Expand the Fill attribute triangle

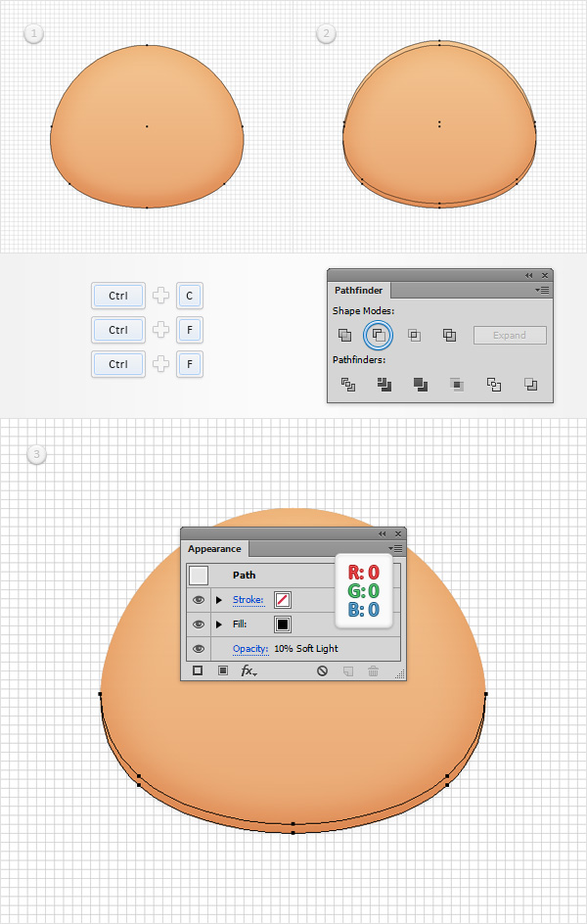[219, 624]
